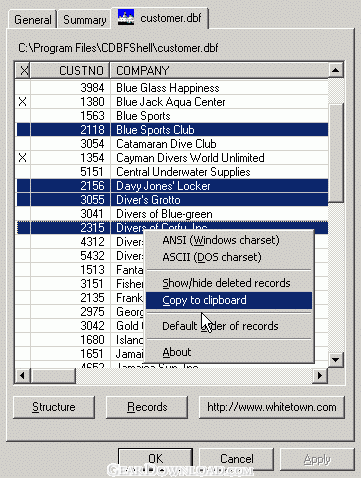Select the Catamaran Dive Club row

pyautogui.click(x=172, y=144)
